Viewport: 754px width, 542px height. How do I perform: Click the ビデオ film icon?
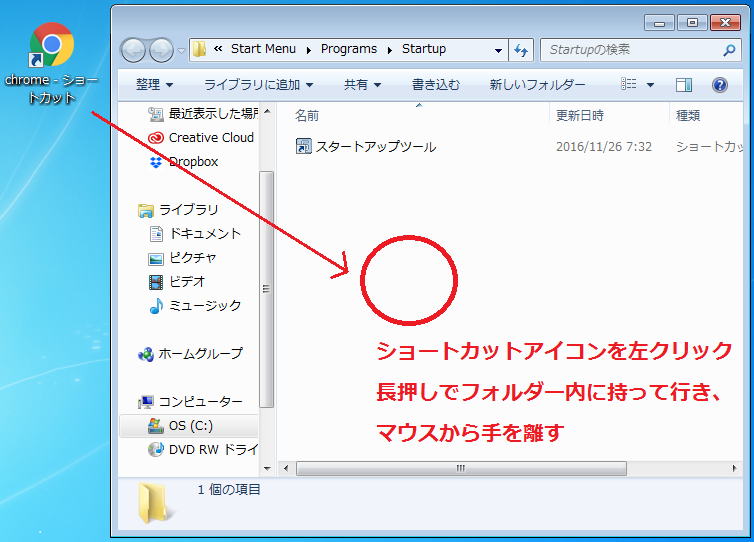click(x=156, y=282)
